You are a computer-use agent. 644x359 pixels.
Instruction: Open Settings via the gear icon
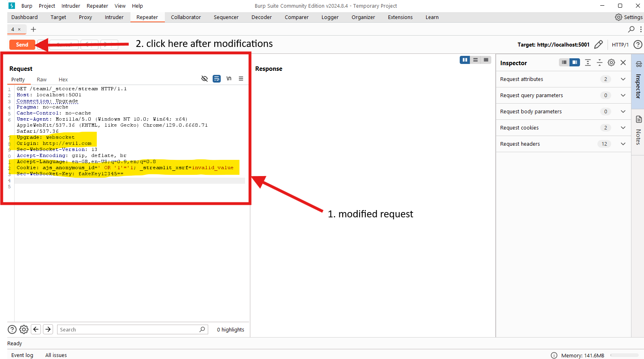(618, 17)
